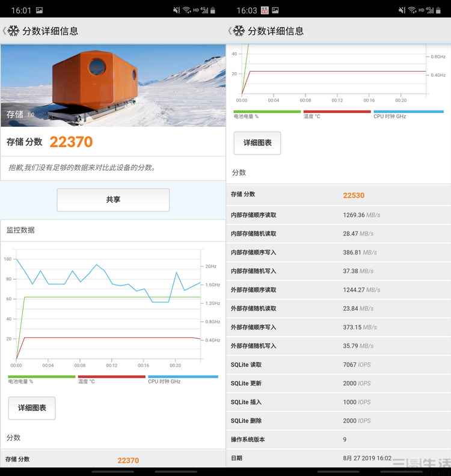Tap the picture notification icon beside 16:01
451x476 pixels.
pyautogui.click(x=39, y=10)
